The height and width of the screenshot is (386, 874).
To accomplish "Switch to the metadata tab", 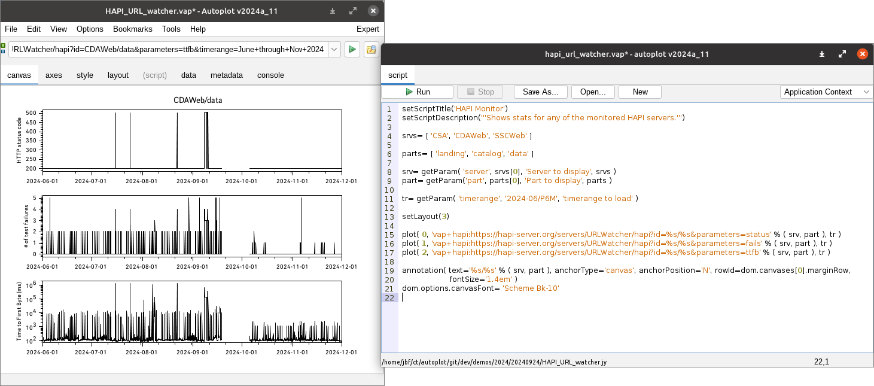I will (226, 75).
